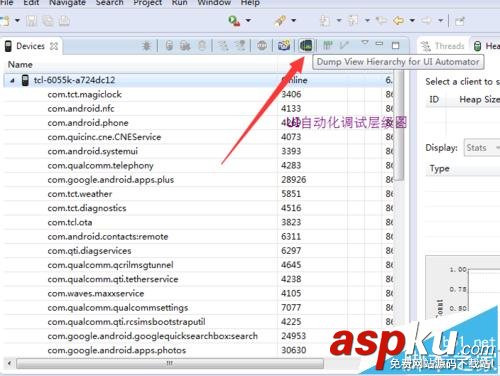Open the Devices View Menu triangle
This screenshot has height=376, width=500.
365,43
